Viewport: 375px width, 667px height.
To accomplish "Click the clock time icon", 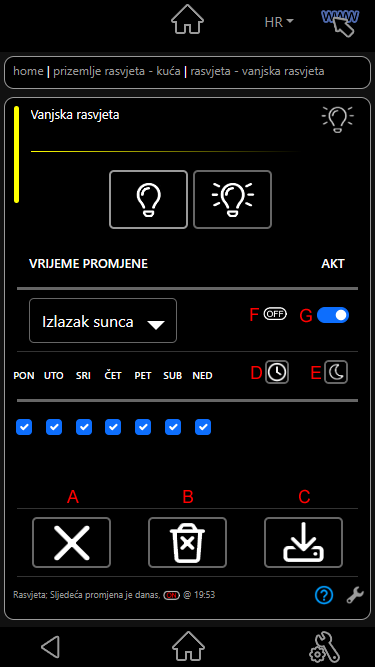I will point(277,372).
